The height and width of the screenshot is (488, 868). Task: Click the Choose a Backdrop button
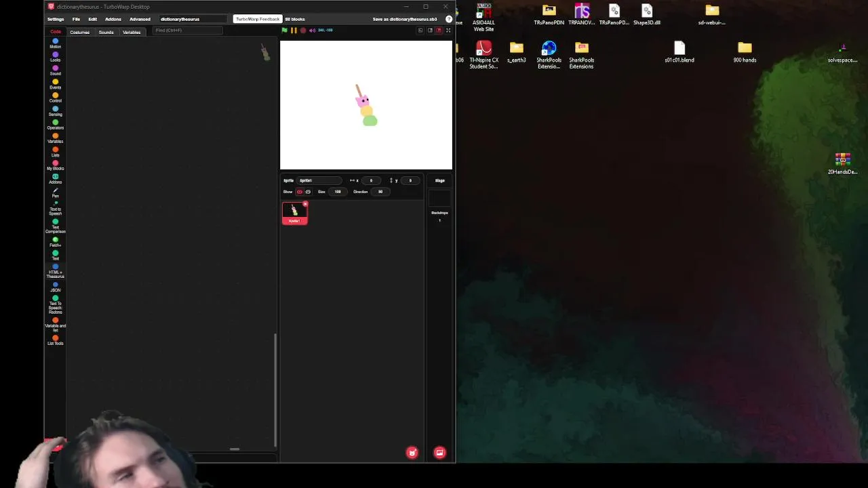pyautogui.click(x=439, y=453)
